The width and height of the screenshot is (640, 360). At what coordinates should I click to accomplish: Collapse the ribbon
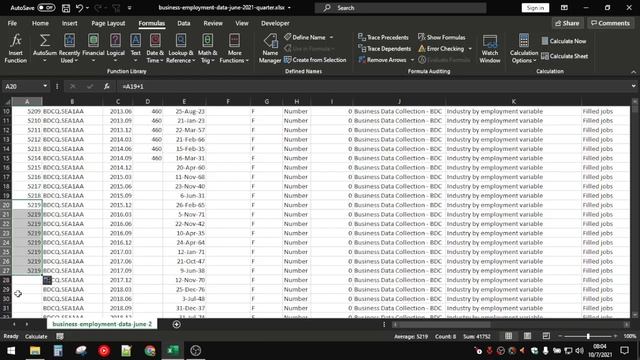pos(633,71)
